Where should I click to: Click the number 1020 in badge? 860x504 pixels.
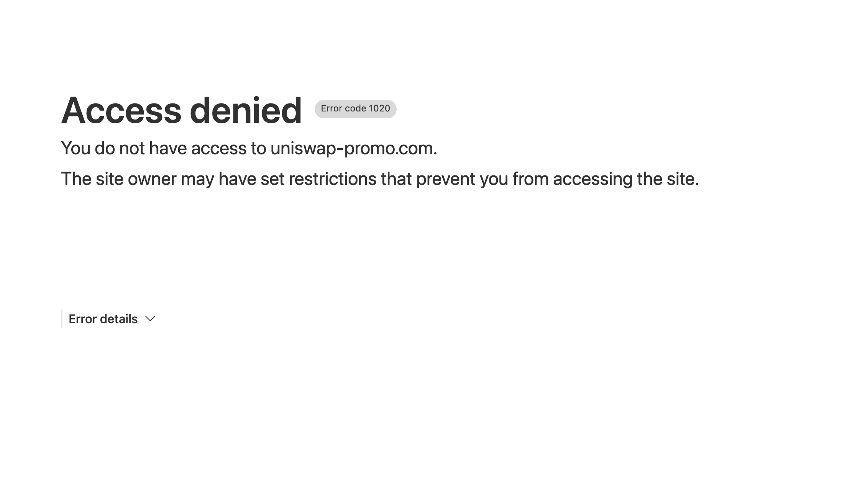click(x=379, y=109)
